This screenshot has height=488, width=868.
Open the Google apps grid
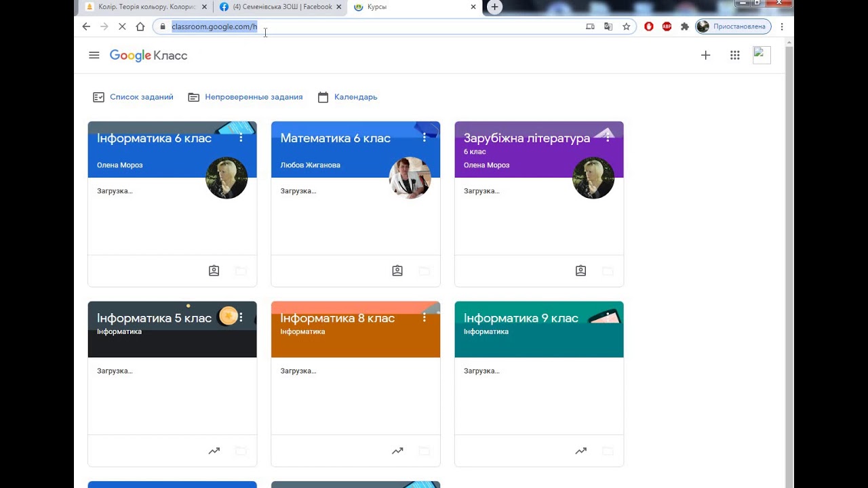coord(734,56)
